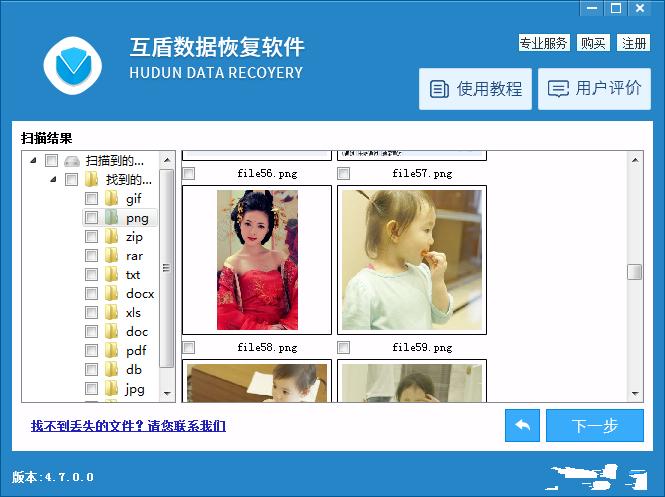Check the box for file59.png
The width and height of the screenshot is (665, 497).
coord(344,348)
